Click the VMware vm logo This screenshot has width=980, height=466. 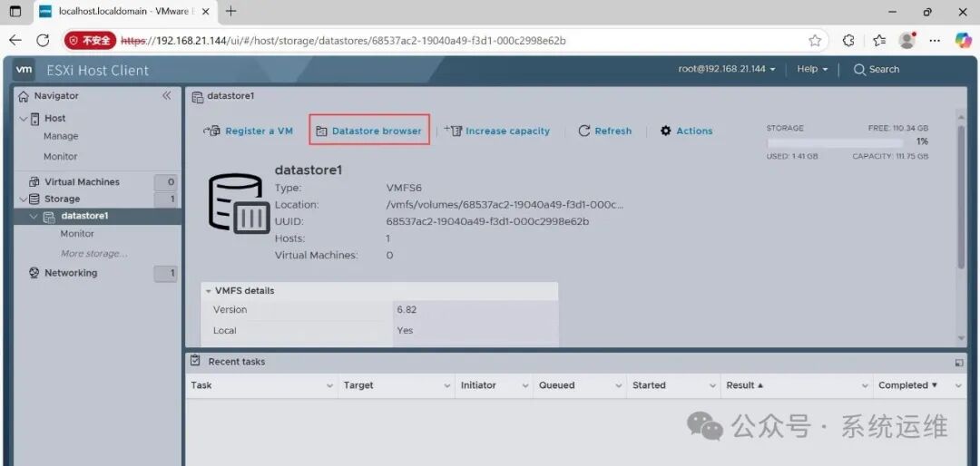click(x=24, y=70)
